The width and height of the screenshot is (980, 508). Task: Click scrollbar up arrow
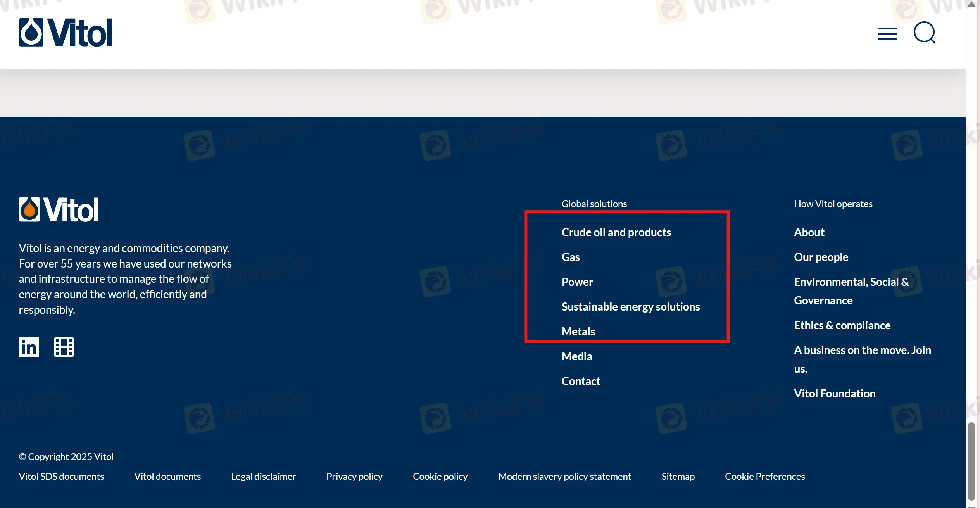pyautogui.click(x=971, y=5)
